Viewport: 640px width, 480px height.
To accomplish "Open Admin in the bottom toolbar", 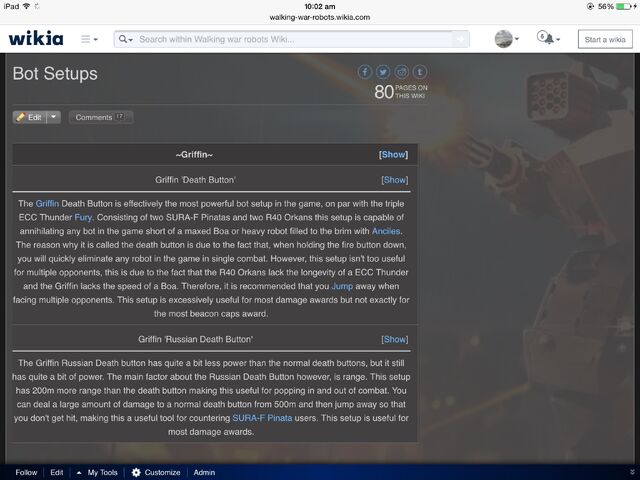I will (x=204, y=472).
